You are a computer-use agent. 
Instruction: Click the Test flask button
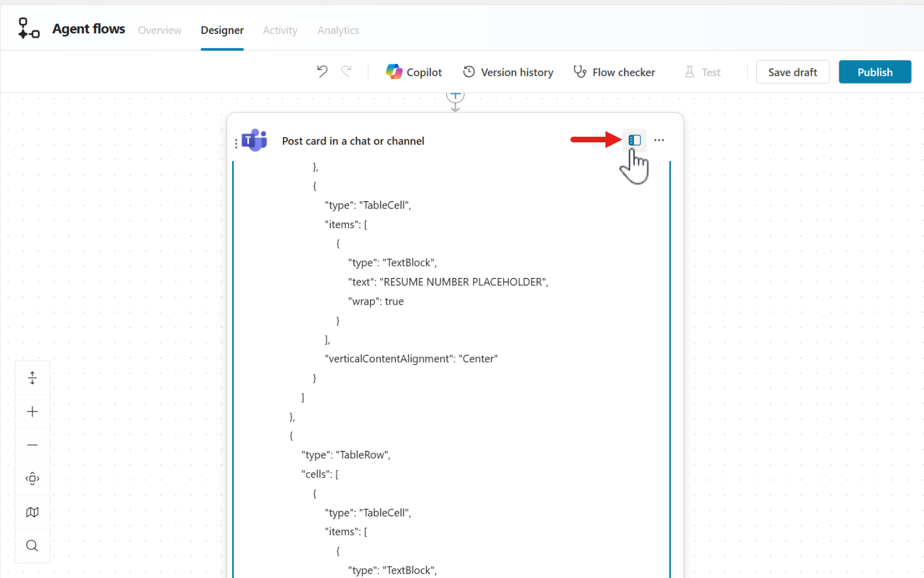coord(703,72)
